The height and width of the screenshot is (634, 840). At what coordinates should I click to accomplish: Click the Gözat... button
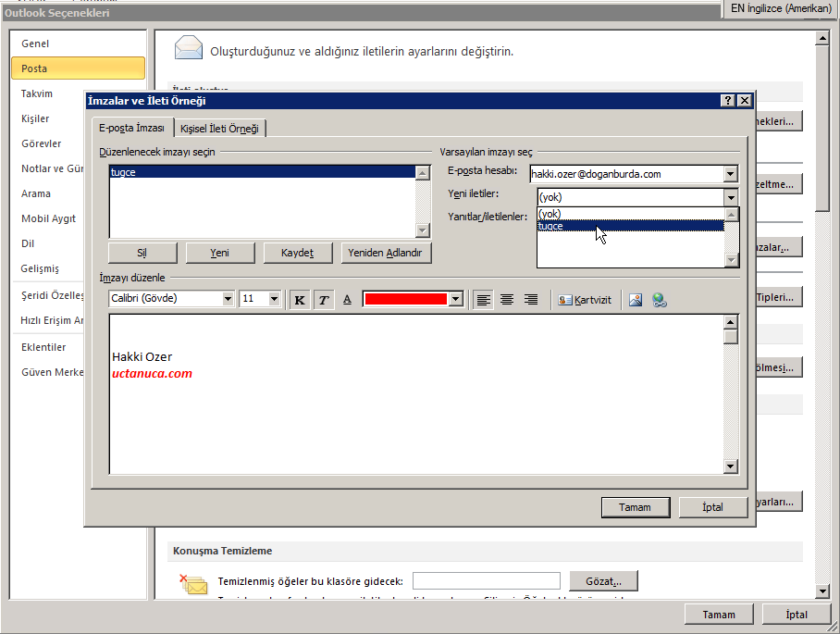coord(604,581)
